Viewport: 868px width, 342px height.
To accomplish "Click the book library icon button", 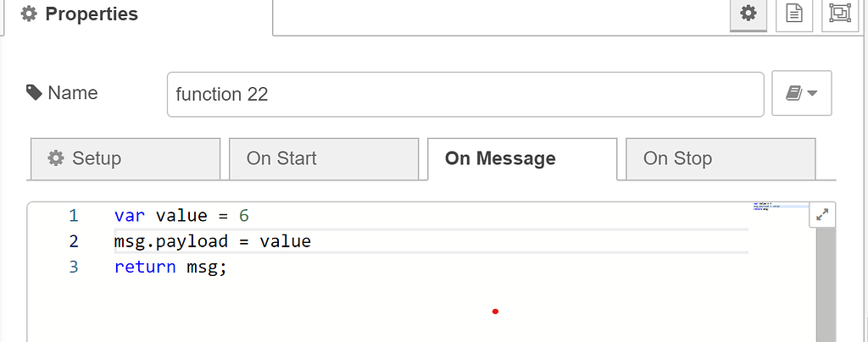I will click(x=801, y=93).
